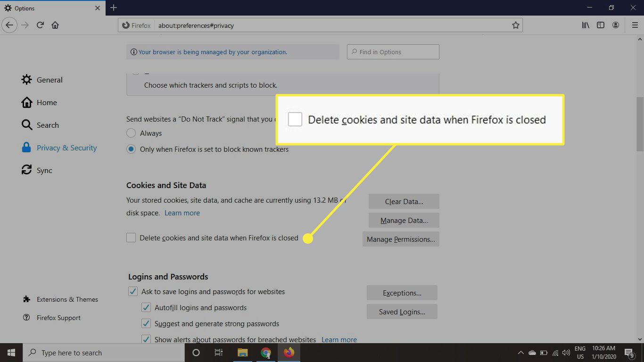Screen dimensions: 644x362
Task: Click 'Your browser is being managed' link
Action: 213,52
